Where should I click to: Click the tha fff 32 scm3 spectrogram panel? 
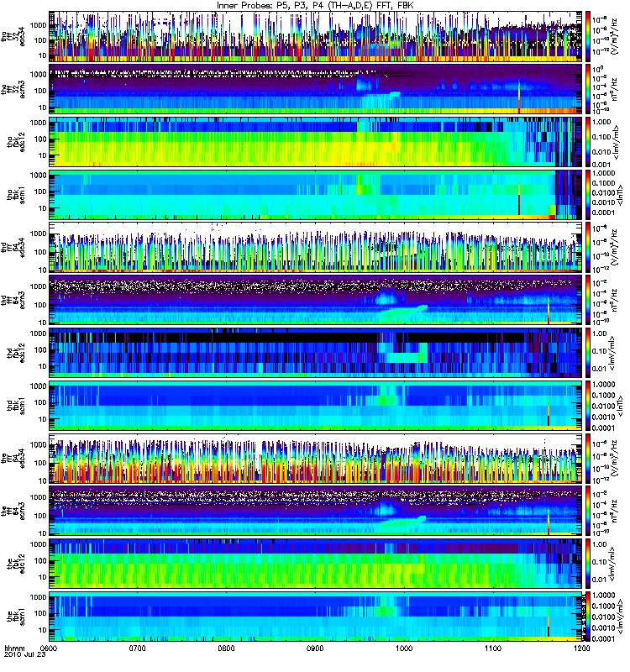click(x=315, y=89)
